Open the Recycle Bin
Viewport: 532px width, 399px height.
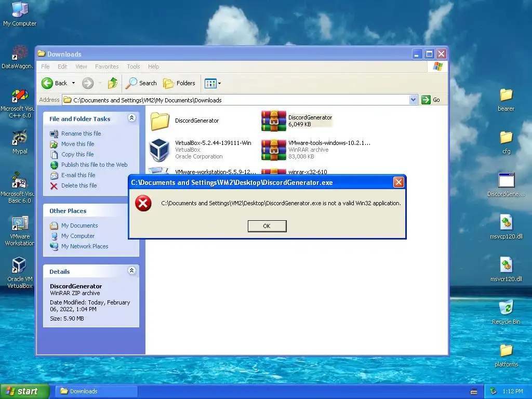click(506, 312)
